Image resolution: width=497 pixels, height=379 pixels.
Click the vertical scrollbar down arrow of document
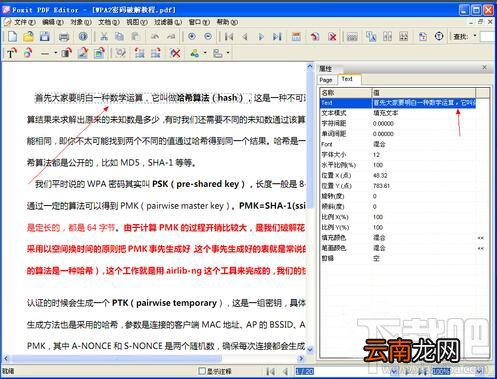[x=310, y=350]
